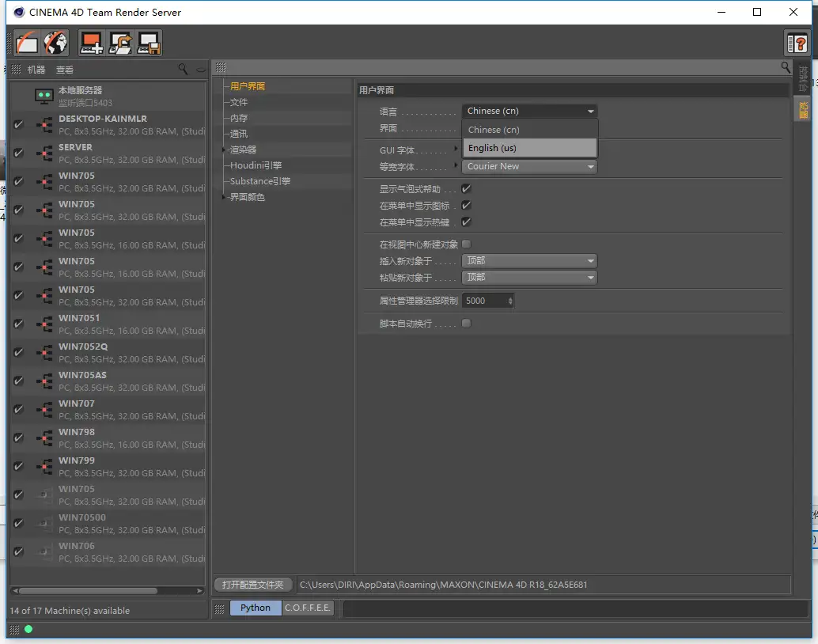
Task: Uncheck the SERVER machine checkbox
Action: 18,153
